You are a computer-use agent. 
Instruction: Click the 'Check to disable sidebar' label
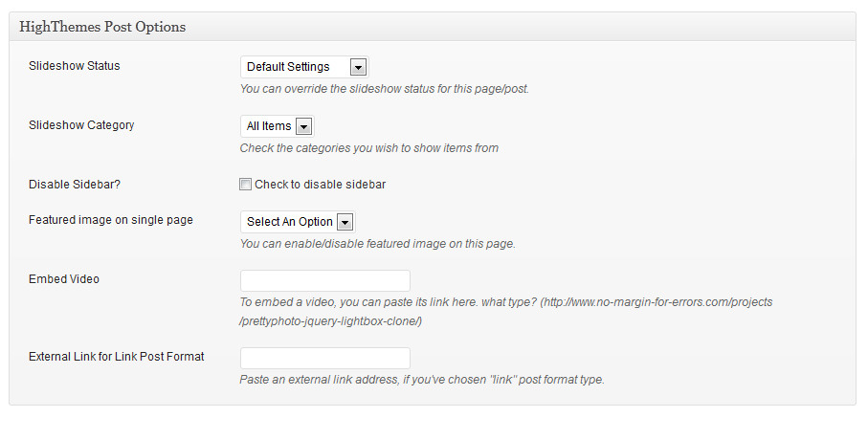(320, 185)
